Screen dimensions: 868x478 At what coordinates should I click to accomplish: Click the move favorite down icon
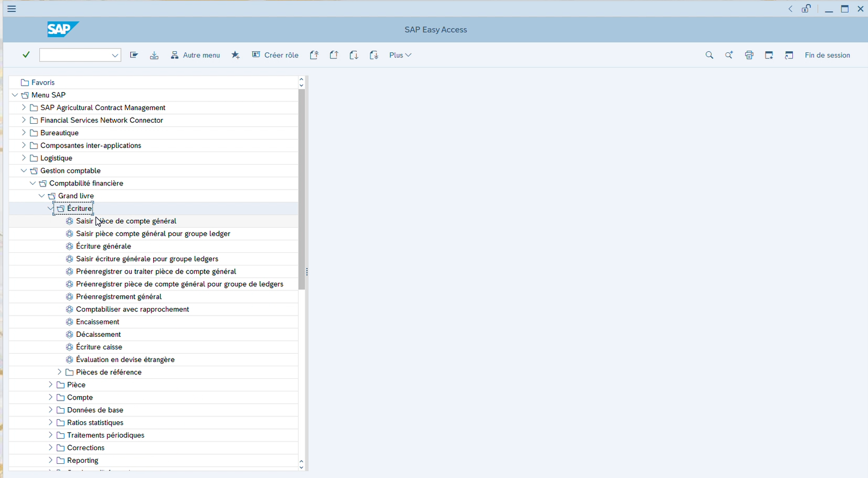(354, 55)
